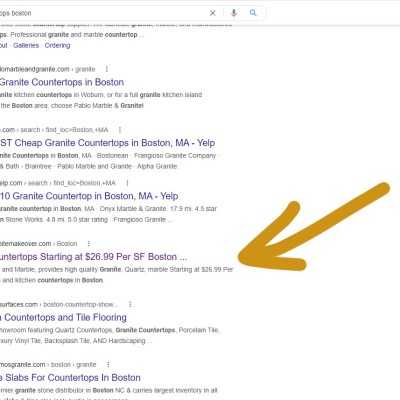Edit the search query field

(x=102, y=13)
